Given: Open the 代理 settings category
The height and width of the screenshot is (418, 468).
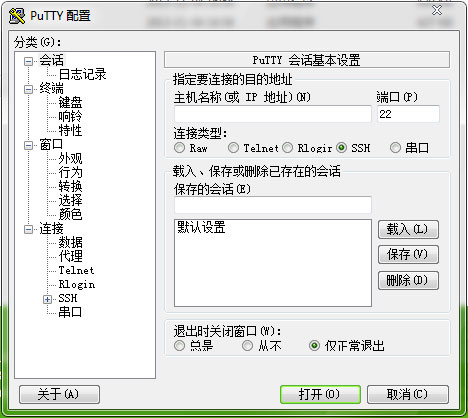Looking at the screenshot, I should [70, 256].
